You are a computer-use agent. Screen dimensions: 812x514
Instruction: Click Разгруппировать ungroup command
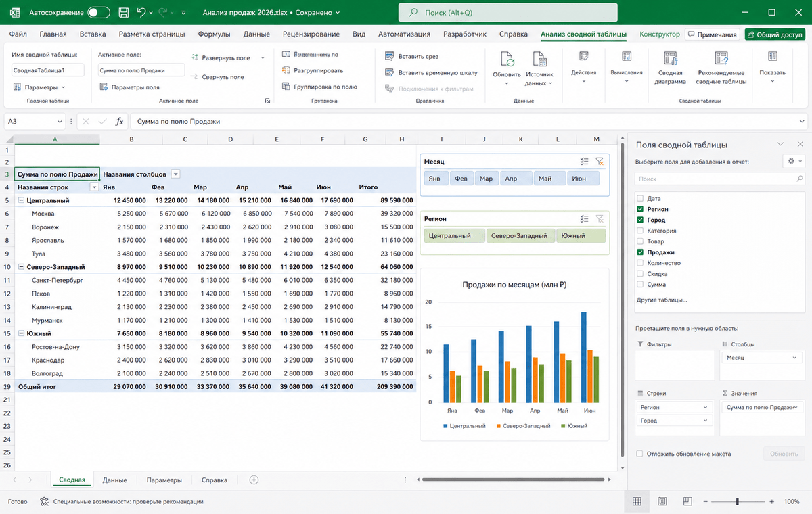(x=313, y=70)
